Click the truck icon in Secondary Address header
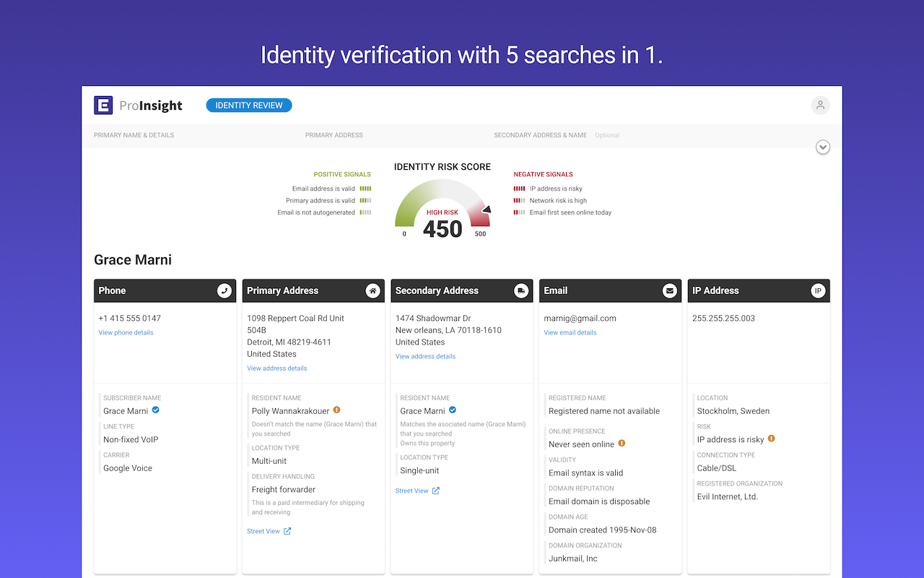This screenshot has width=924, height=578. (x=521, y=290)
